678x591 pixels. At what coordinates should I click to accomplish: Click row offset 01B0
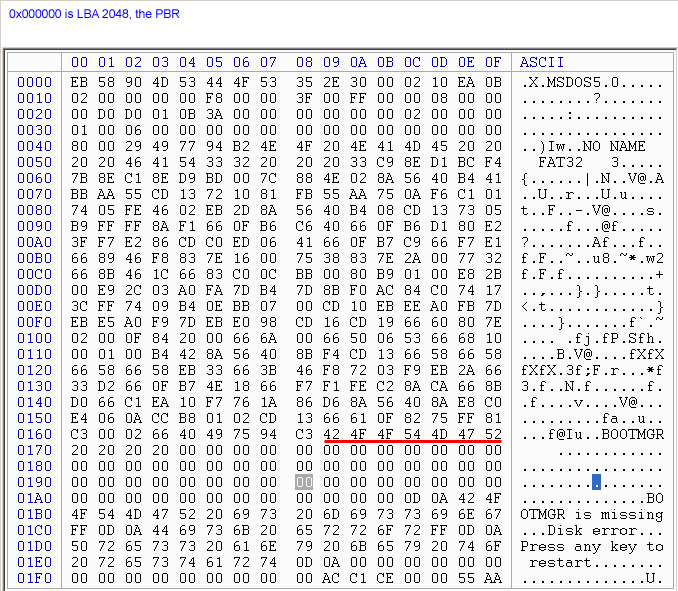click(34, 514)
